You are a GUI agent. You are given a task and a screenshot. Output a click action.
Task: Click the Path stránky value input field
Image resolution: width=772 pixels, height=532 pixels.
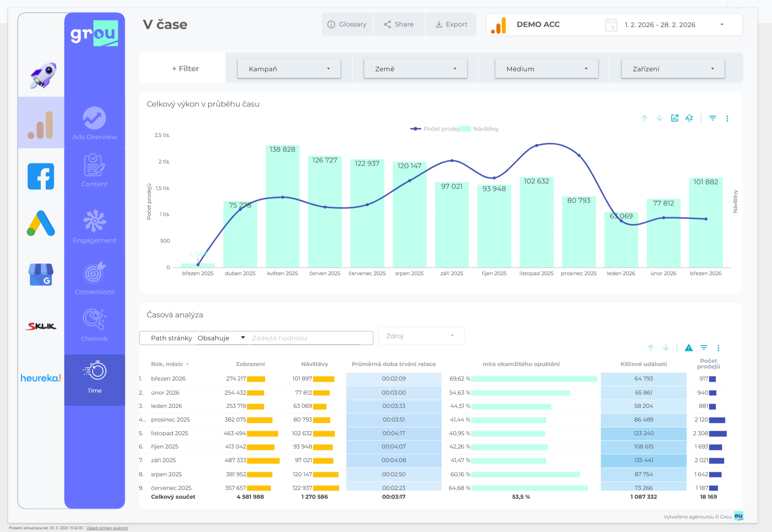[x=310, y=338]
